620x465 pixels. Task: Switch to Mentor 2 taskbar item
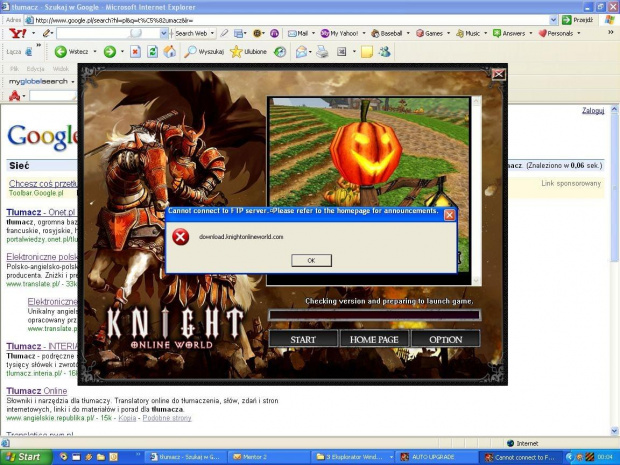269,457
